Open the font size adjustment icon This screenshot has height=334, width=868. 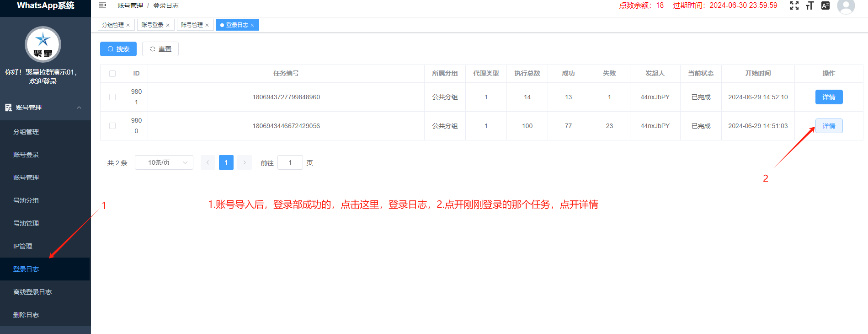click(809, 5)
